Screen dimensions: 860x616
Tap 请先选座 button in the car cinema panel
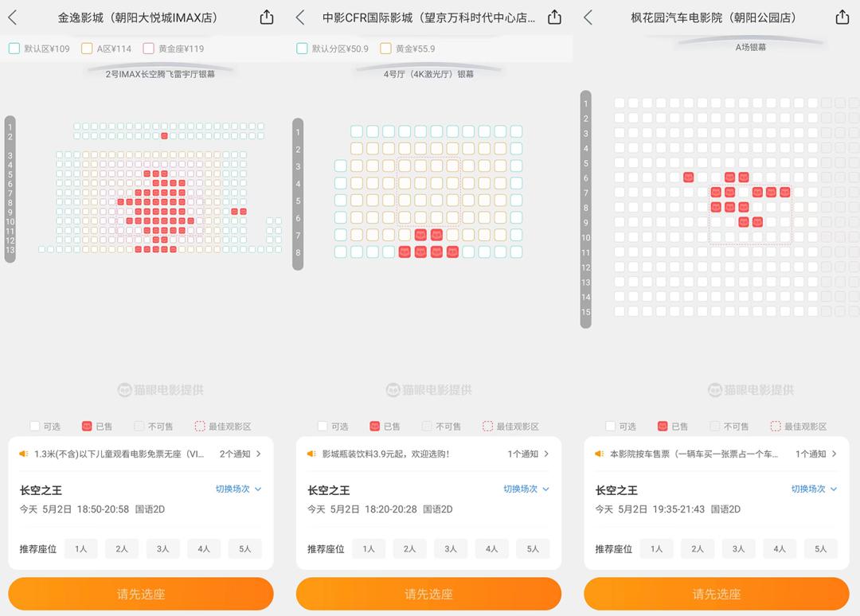717,594
